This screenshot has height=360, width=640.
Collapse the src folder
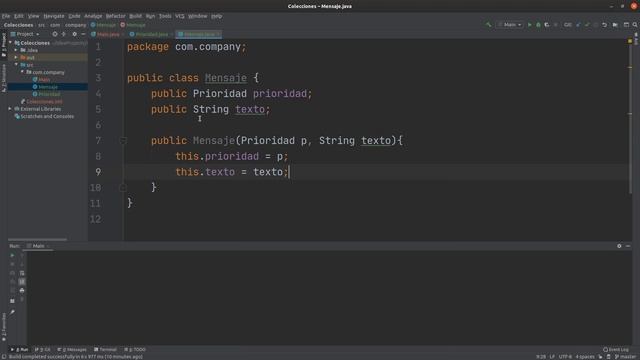[16, 65]
